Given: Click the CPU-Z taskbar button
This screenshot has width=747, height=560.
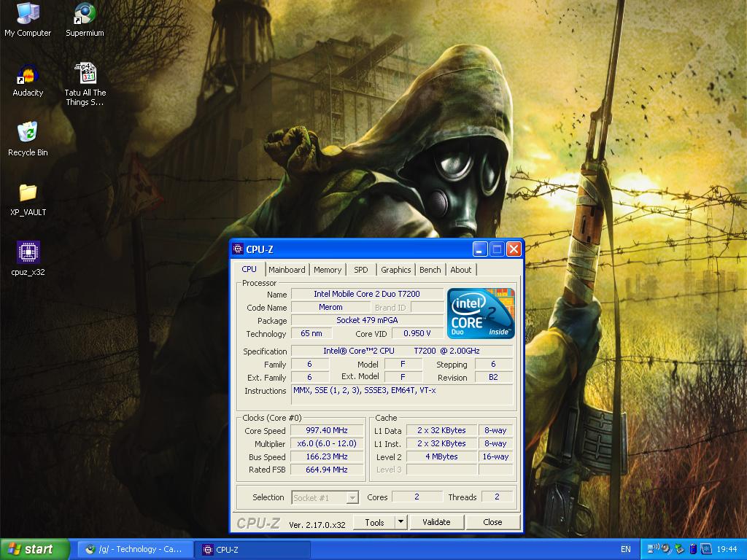Looking at the screenshot, I should tap(252, 549).
